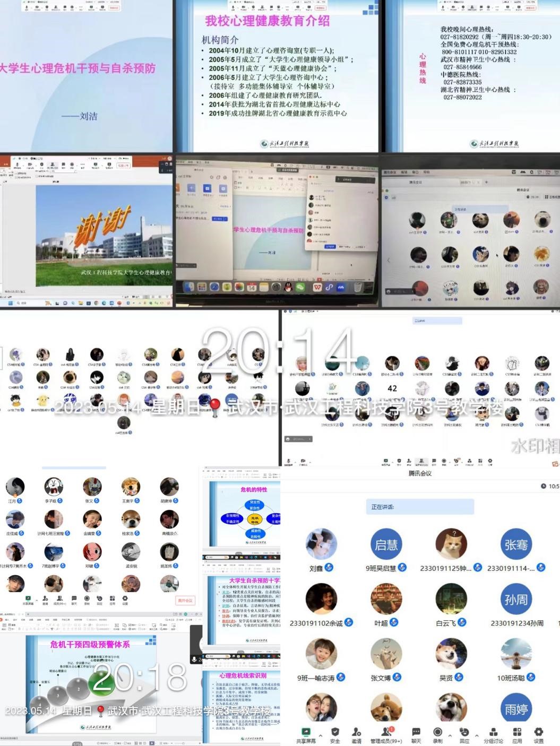Click the 正在讲话 speaking indicator bar
The height and width of the screenshot is (746, 560).
[x=419, y=507]
